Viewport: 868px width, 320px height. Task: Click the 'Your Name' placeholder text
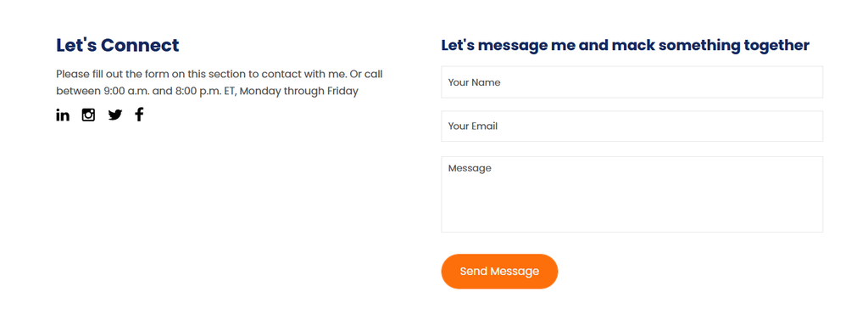(x=475, y=82)
